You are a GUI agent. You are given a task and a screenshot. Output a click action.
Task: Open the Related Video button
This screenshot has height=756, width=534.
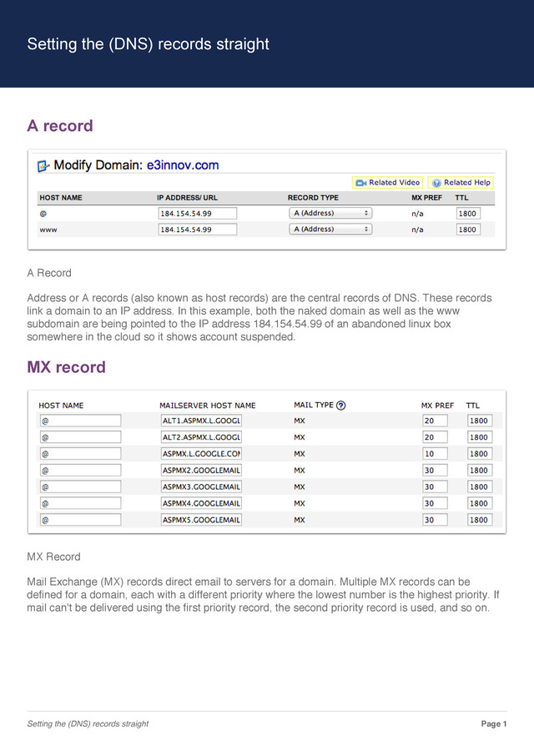(387, 183)
